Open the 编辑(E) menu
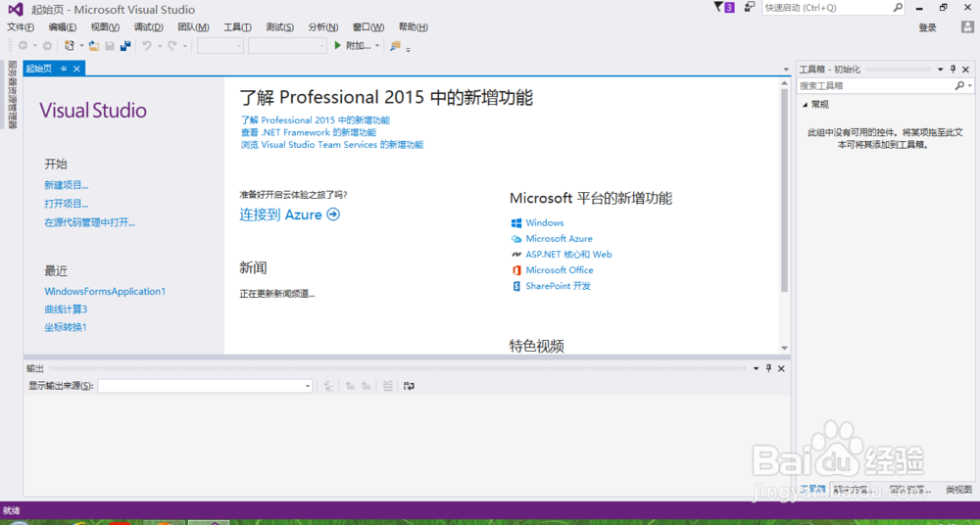The height and width of the screenshot is (525, 980). (63, 26)
